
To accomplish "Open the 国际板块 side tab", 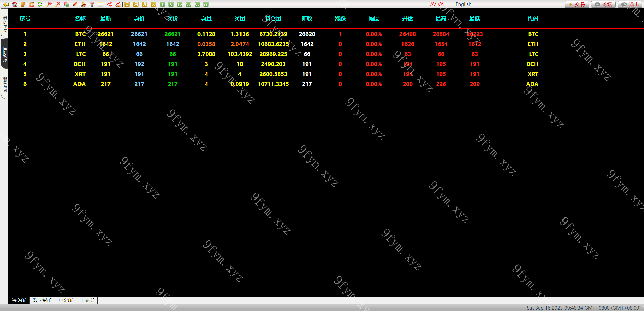I will point(5,54).
